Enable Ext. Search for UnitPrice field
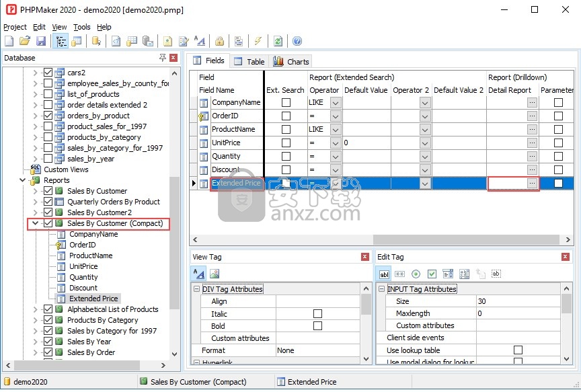Image resolution: width=581 pixels, height=392 pixels. (x=286, y=143)
